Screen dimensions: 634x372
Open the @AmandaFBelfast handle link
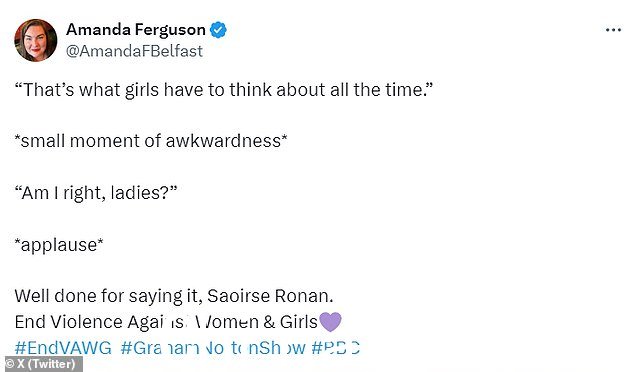pos(134,51)
